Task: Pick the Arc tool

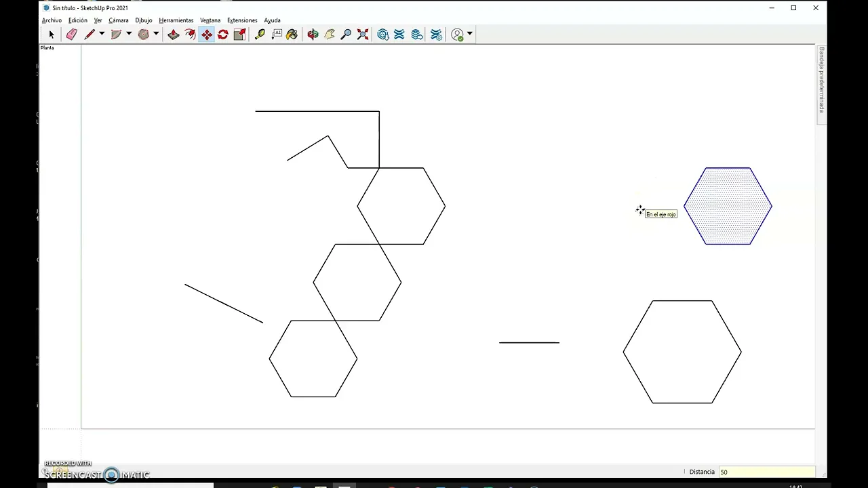Action: pos(116,35)
